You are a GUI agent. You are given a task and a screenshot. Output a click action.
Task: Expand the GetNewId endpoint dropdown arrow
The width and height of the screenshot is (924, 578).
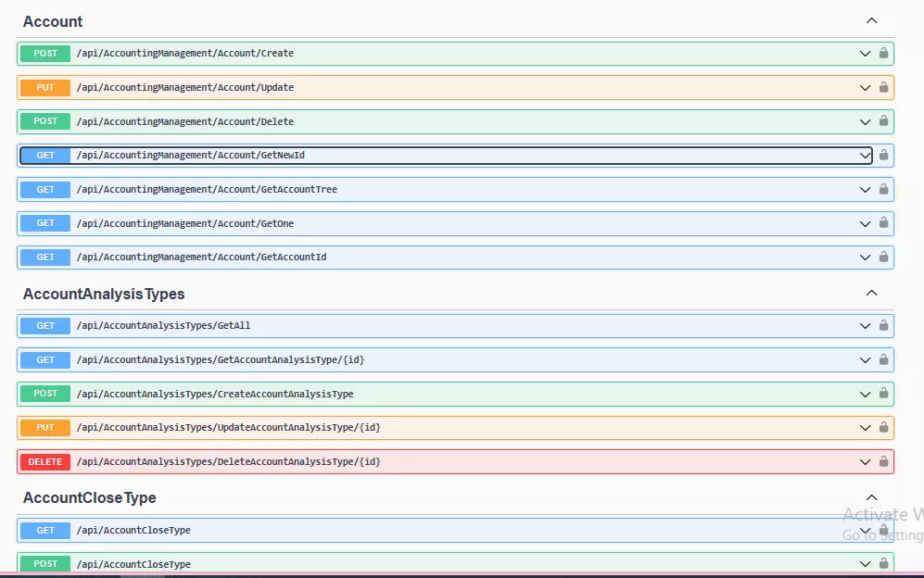click(864, 155)
